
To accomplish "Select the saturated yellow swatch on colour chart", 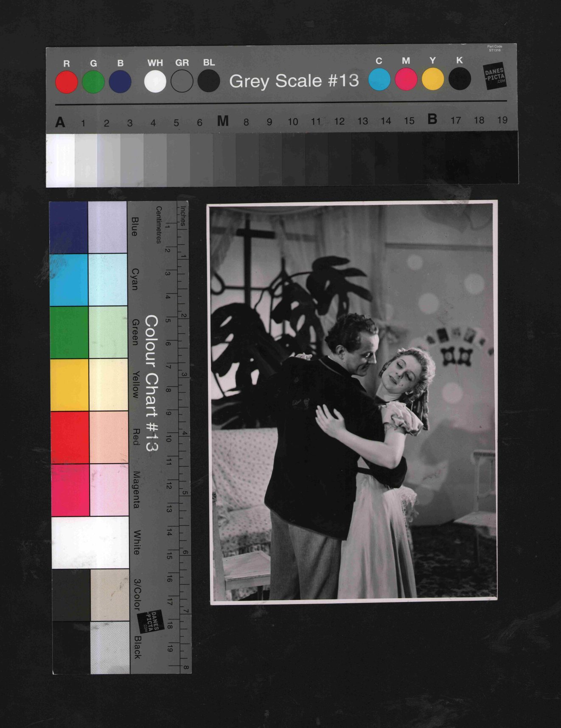I will pos(70,385).
